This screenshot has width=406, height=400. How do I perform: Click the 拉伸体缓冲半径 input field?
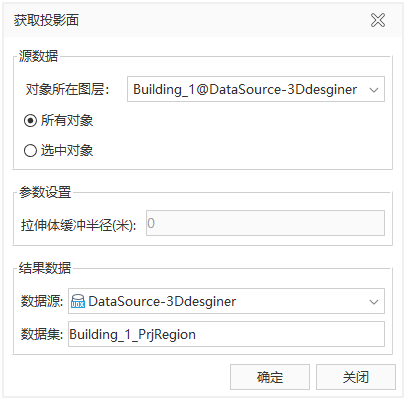tap(265, 223)
